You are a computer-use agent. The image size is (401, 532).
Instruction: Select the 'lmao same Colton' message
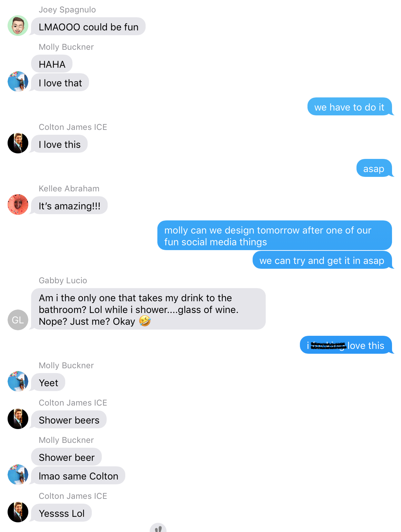pos(78,476)
